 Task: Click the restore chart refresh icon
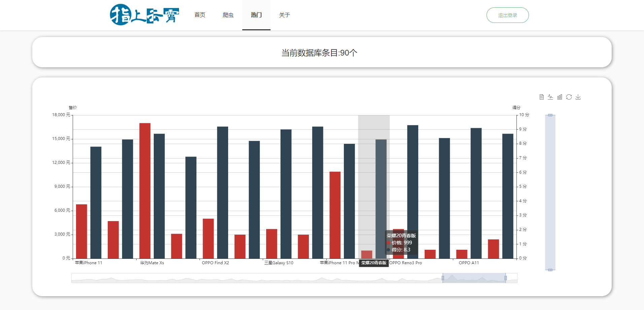click(x=569, y=97)
